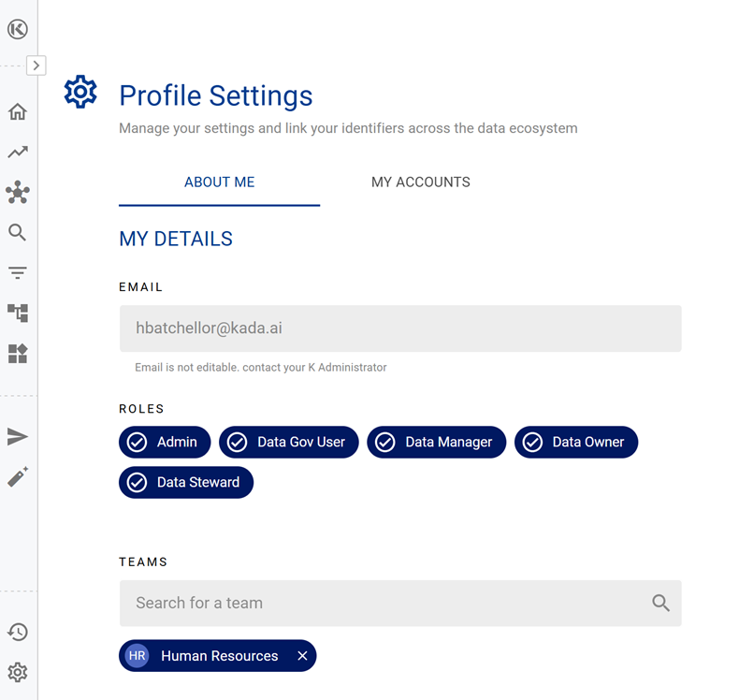Click the send paper plane icon
Viewport: 739px width, 700px height.
pos(17,437)
